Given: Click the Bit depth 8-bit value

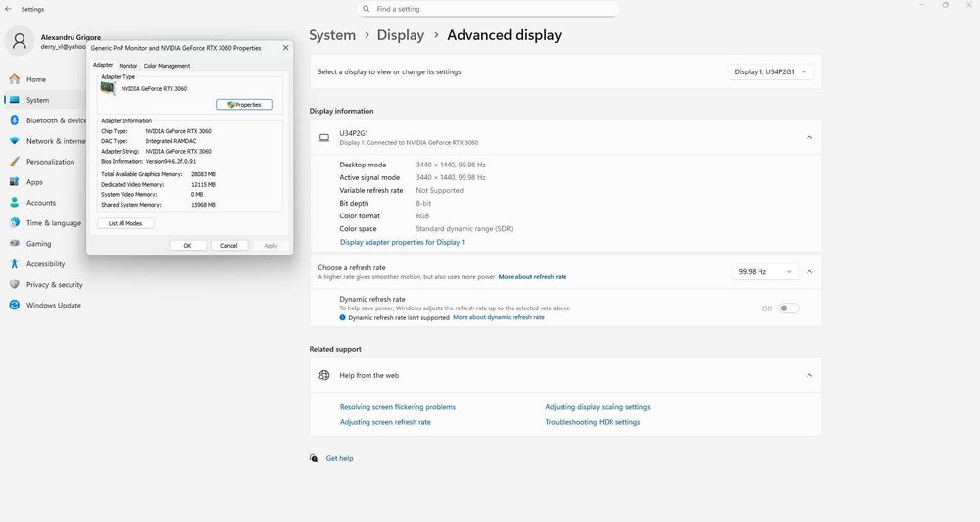Looking at the screenshot, I should point(423,203).
